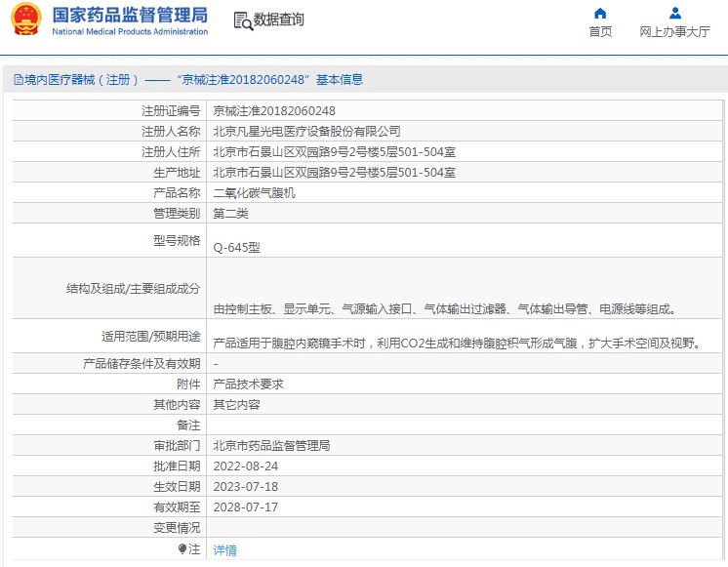Click the 网上办事大厅 person icon

coord(675,13)
